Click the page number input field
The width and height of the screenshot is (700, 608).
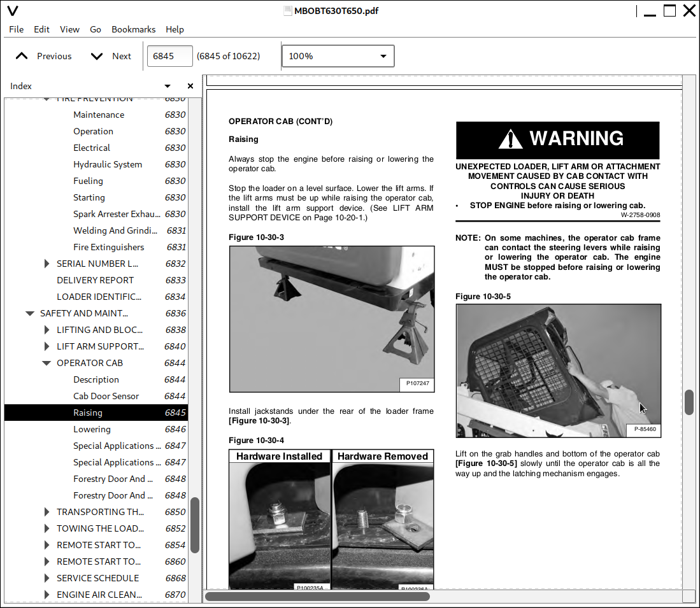pyautogui.click(x=169, y=56)
